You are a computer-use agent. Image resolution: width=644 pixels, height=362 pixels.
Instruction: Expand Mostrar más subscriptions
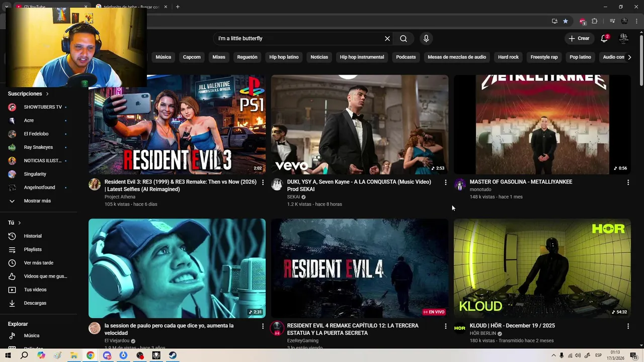tap(38, 201)
